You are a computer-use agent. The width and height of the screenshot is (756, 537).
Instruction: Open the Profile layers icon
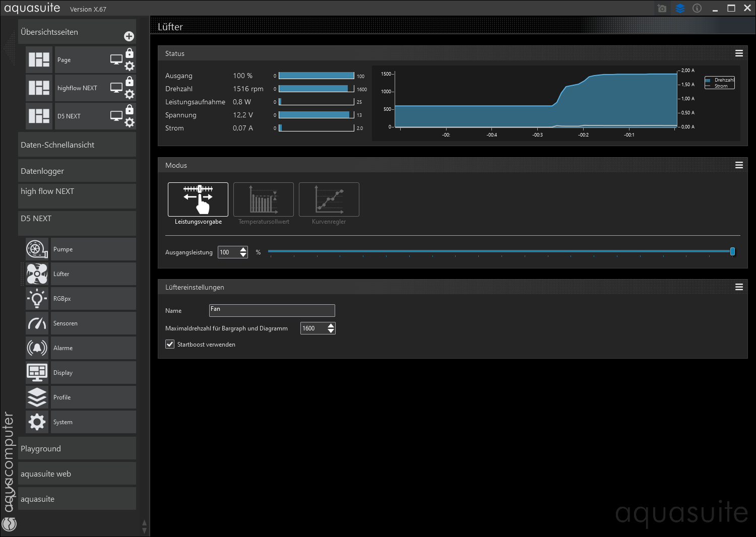(37, 397)
